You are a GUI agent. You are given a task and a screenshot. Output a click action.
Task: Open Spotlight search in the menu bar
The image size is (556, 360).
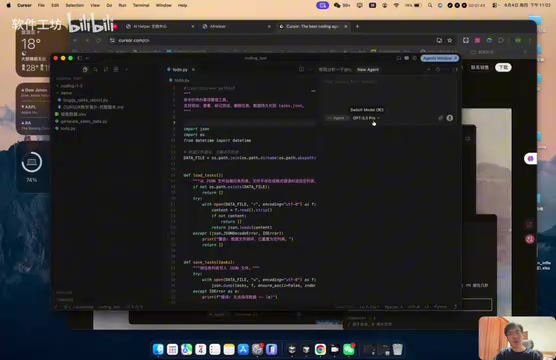[430, 5]
